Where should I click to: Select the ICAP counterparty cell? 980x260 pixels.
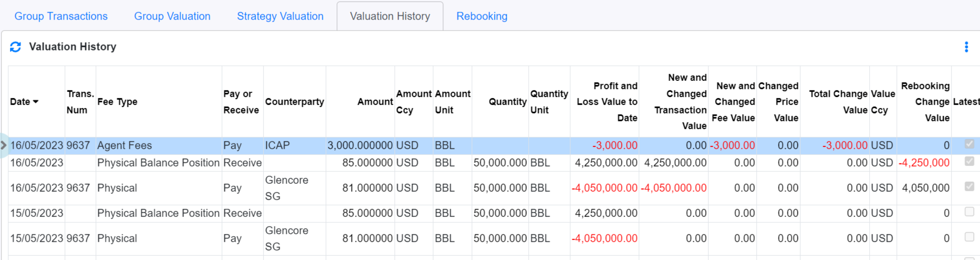click(x=277, y=145)
